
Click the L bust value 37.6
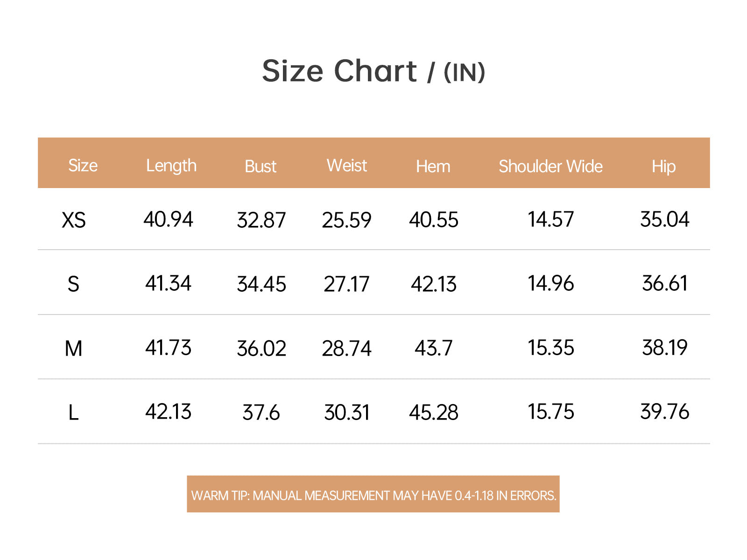pyautogui.click(x=261, y=413)
